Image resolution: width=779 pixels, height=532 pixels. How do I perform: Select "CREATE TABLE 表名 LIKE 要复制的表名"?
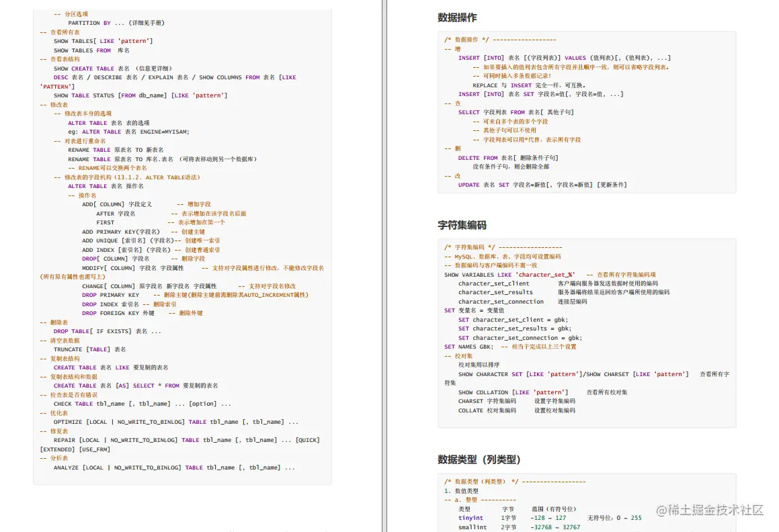pyautogui.click(x=111, y=367)
